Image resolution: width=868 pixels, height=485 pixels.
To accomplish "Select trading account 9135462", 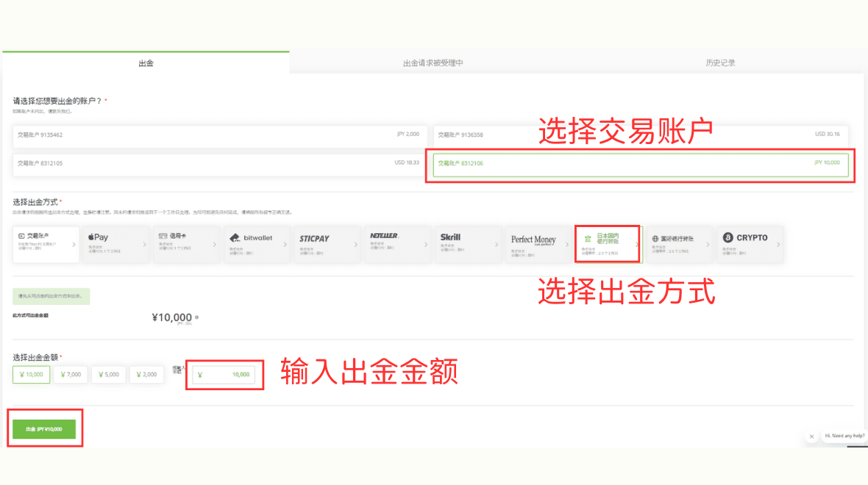I will click(x=221, y=135).
